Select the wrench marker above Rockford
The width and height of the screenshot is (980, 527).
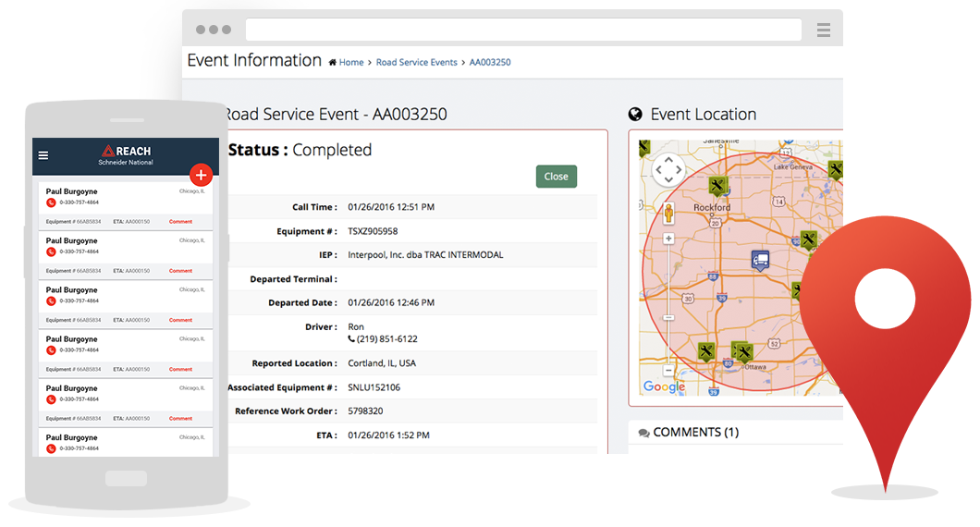717,186
